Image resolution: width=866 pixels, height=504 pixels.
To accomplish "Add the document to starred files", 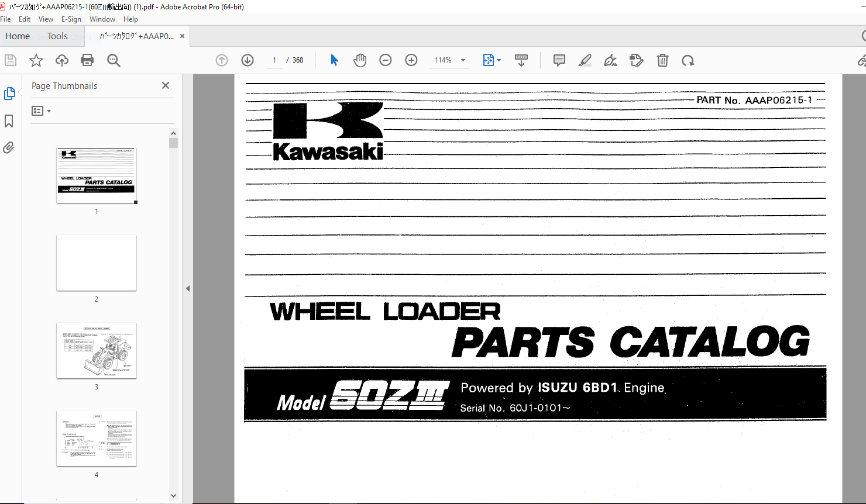I will coord(36,60).
